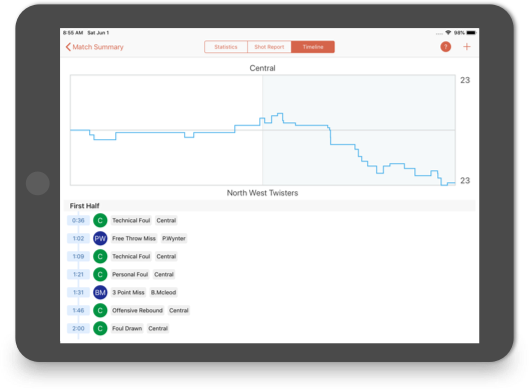Switch to the Statistics tab
This screenshot has height=389, width=529.
click(x=226, y=47)
